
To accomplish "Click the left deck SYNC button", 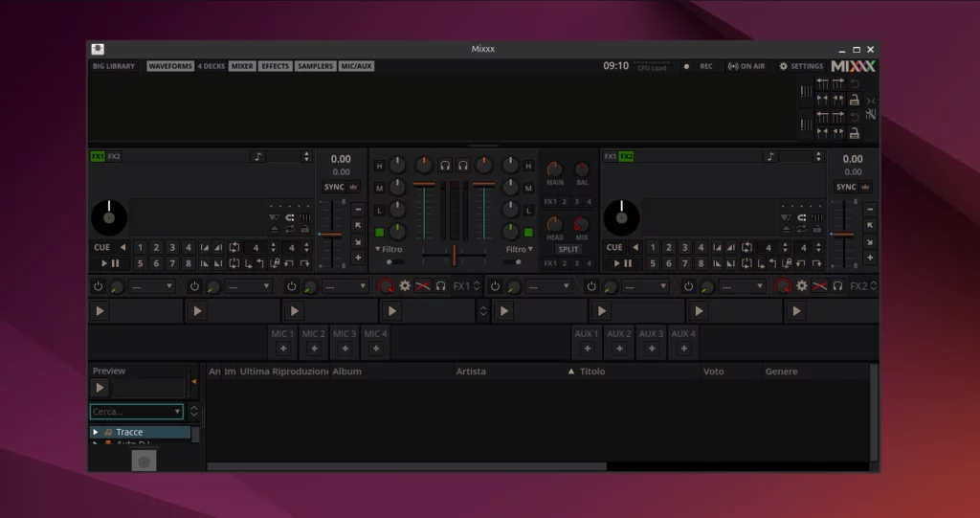I will click(334, 187).
